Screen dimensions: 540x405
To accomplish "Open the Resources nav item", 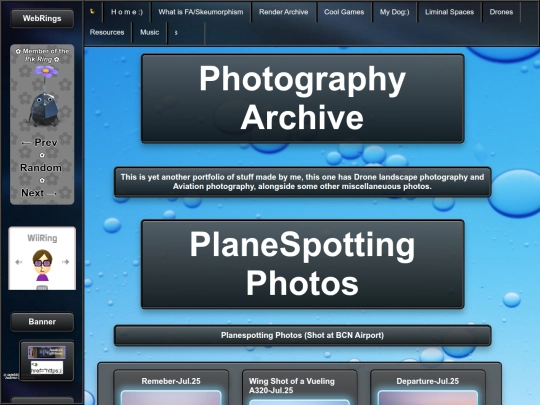I will [x=107, y=32].
